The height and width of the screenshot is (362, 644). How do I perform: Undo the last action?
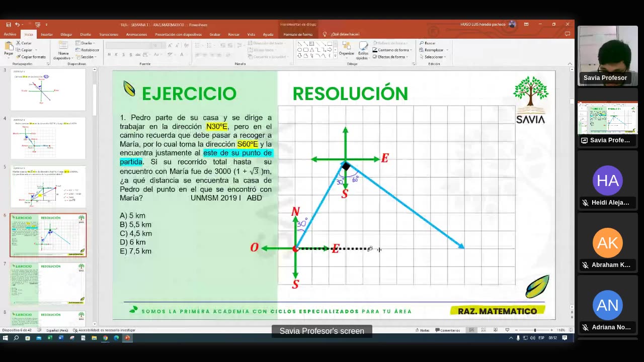[x=17, y=24]
